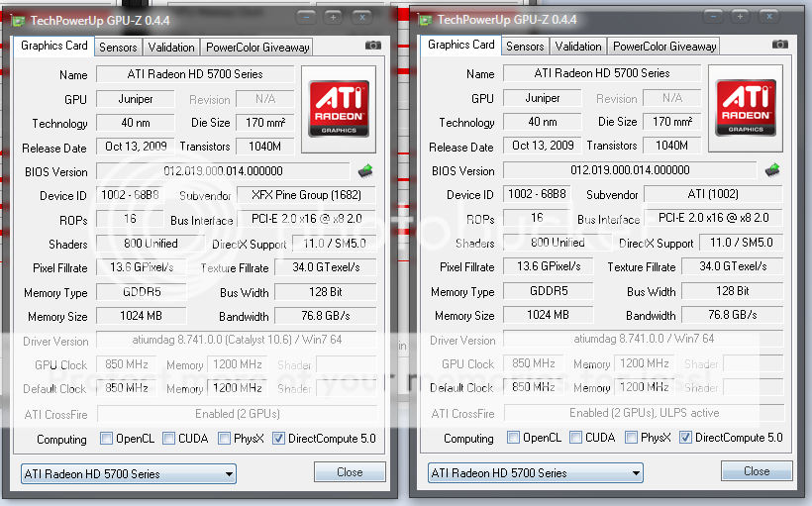Image resolution: width=812 pixels, height=506 pixels.
Task: Click GPU-Z title bar app icon in left window
Action: [18, 21]
